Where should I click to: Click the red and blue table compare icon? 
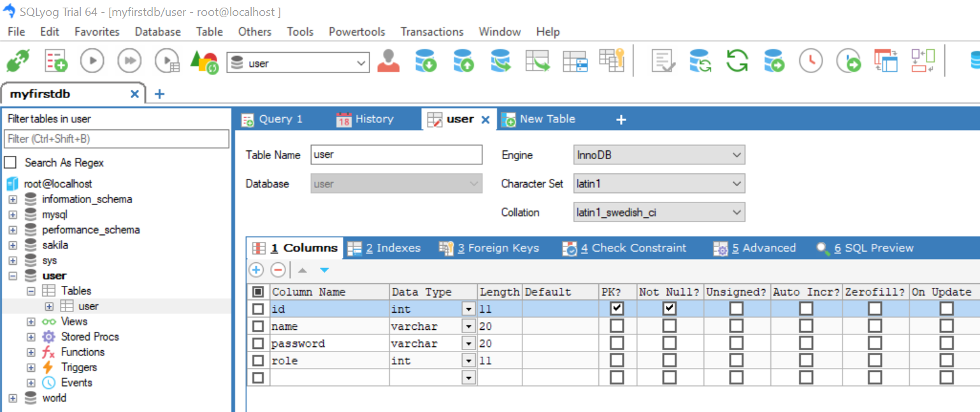tap(886, 61)
